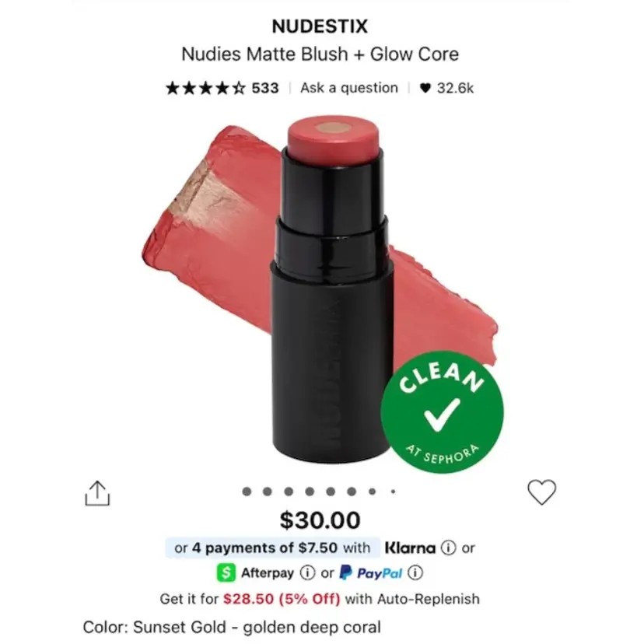Tap the PayPal logo
The image size is (644, 644).
(371, 572)
